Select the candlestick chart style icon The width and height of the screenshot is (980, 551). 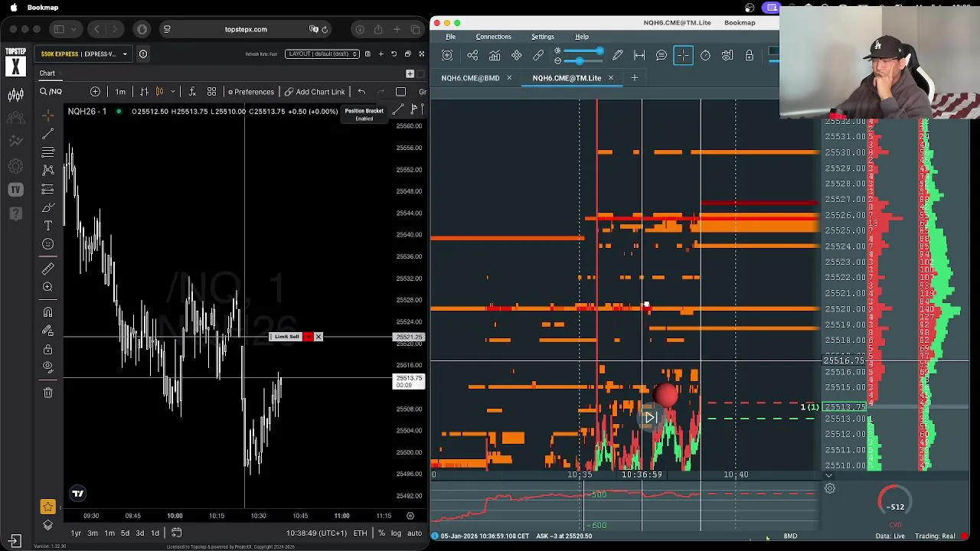(x=159, y=92)
